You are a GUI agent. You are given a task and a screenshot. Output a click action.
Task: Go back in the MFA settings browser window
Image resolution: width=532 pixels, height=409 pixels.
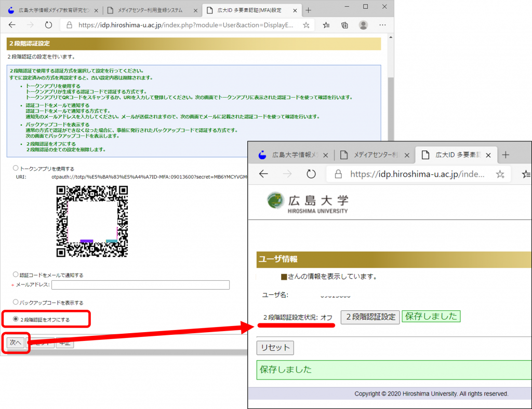click(x=12, y=25)
